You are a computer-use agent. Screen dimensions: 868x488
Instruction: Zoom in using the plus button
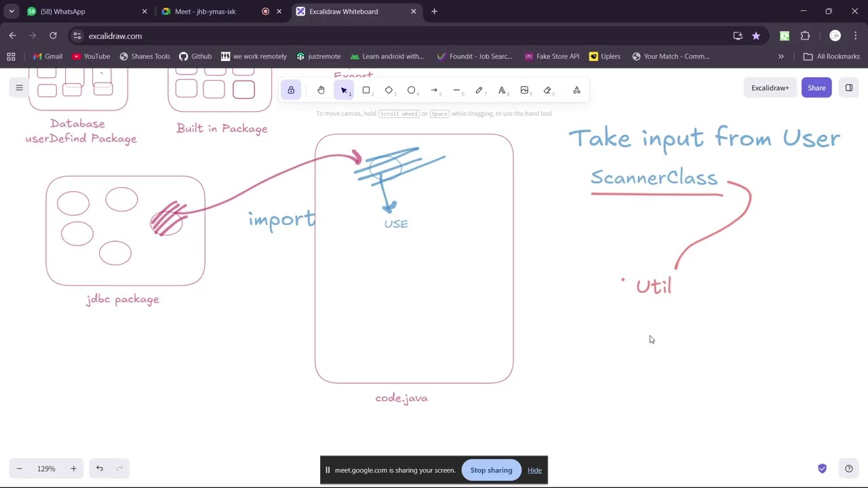point(73,468)
